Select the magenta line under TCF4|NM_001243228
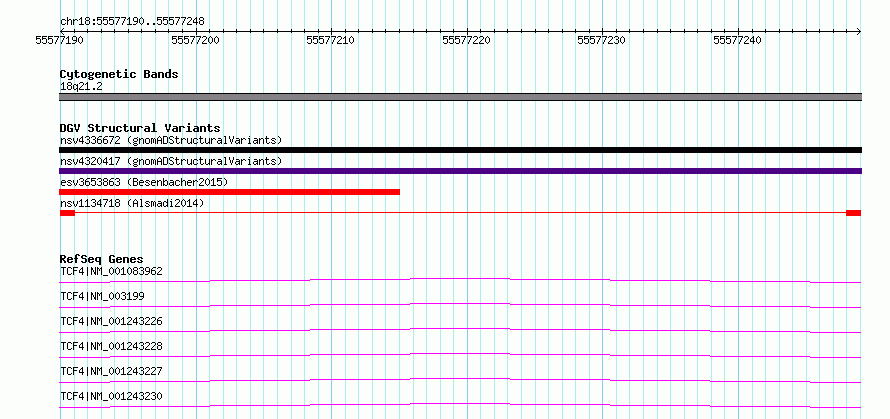The width and height of the screenshot is (890, 419). tap(460, 355)
